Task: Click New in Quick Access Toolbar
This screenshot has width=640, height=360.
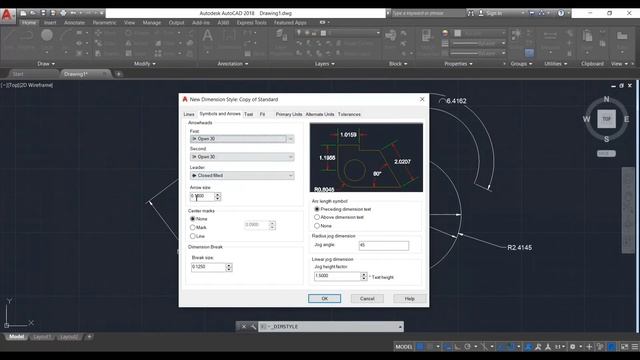Action: [x=23, y=13]
